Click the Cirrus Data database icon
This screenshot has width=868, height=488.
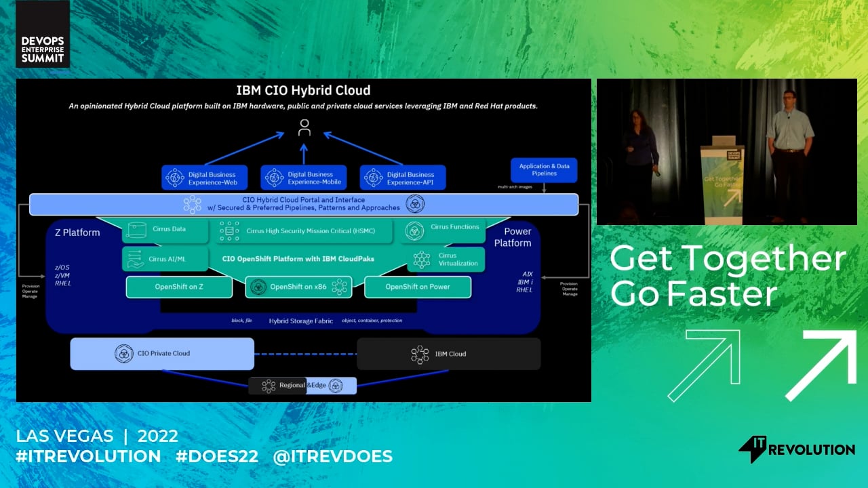pos(137,230)
